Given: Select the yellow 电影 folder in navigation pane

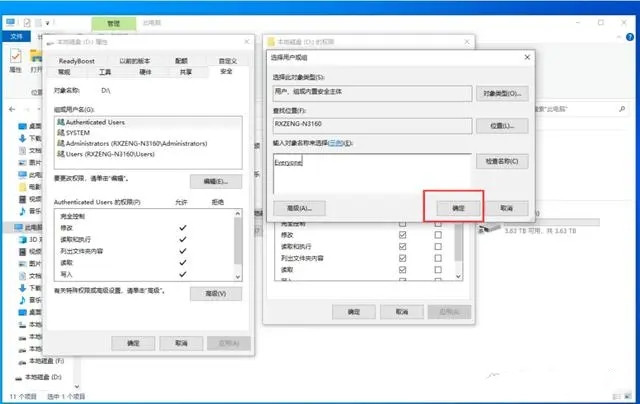Looking at the screenshot, I should point(29,187).
